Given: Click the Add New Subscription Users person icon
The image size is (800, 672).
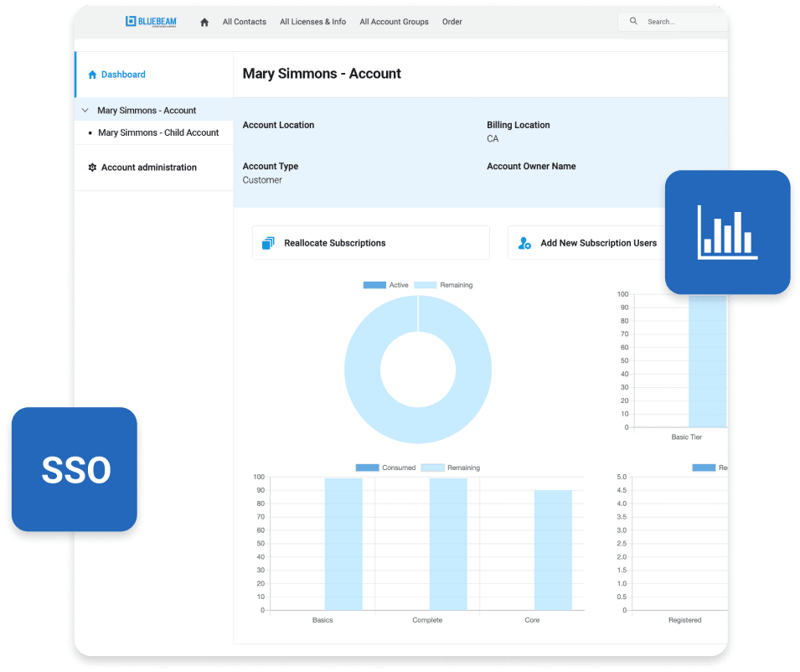Looking at the screenshot, I should pyautogui.click(x=524, y=243).
